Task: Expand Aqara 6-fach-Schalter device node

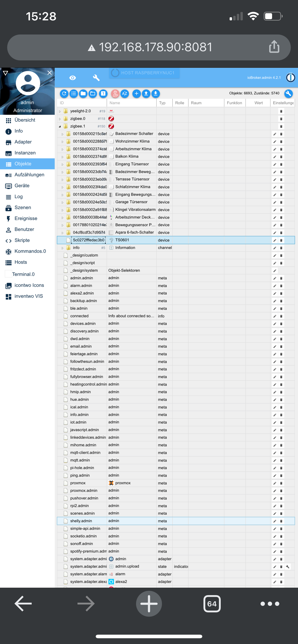Action: pos(63,233)
